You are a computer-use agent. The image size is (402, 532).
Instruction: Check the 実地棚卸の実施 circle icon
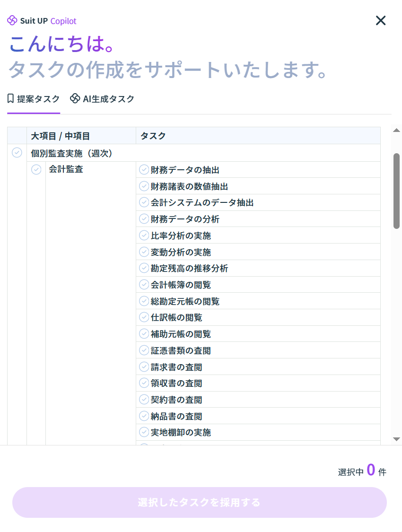tap(144, 432)
